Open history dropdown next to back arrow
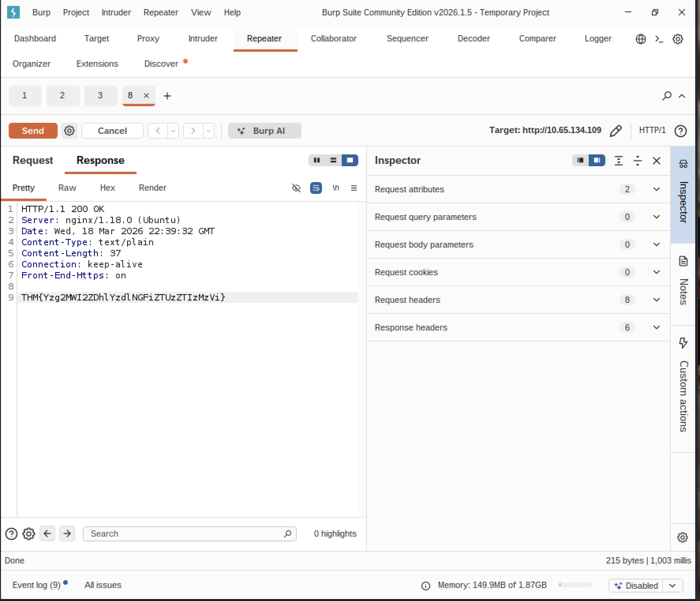Image resolution: width=700 pixels, height=601 pixels. coord(173,131)
